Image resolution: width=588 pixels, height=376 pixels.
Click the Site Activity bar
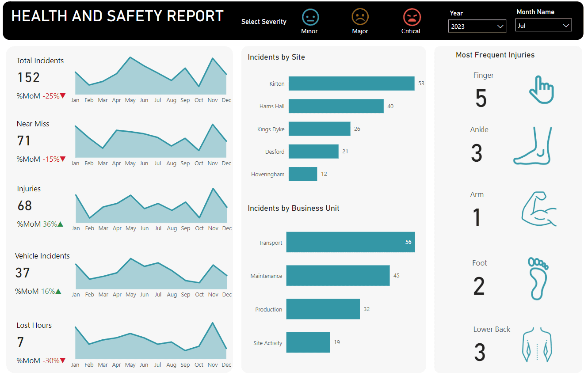(x=308, y=342)
